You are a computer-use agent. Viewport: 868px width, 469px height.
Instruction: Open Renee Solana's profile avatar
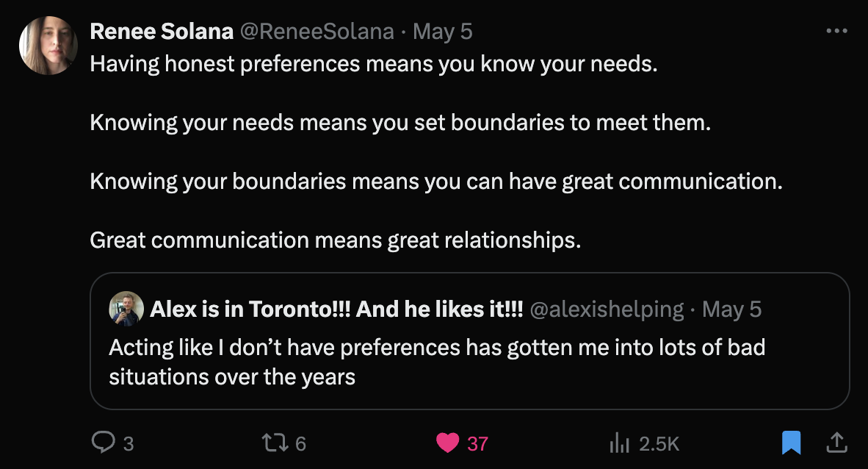point(48,46)
